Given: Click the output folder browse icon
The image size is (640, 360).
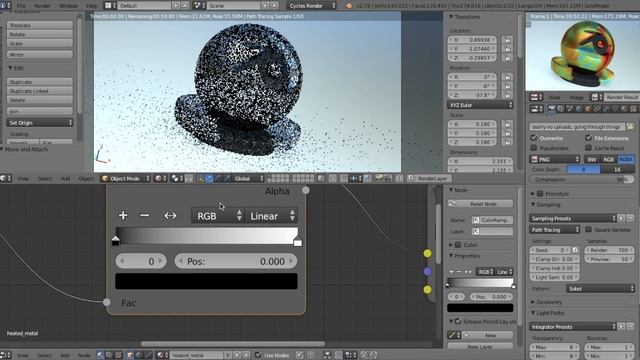Looking at the screenshot, I should 630,127.
